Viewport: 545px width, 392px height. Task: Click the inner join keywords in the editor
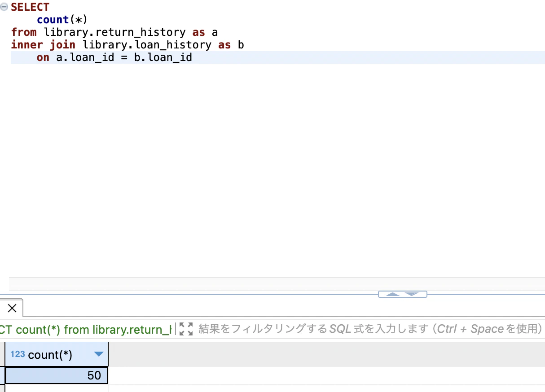pyautogui.click(x=43, y=44)
